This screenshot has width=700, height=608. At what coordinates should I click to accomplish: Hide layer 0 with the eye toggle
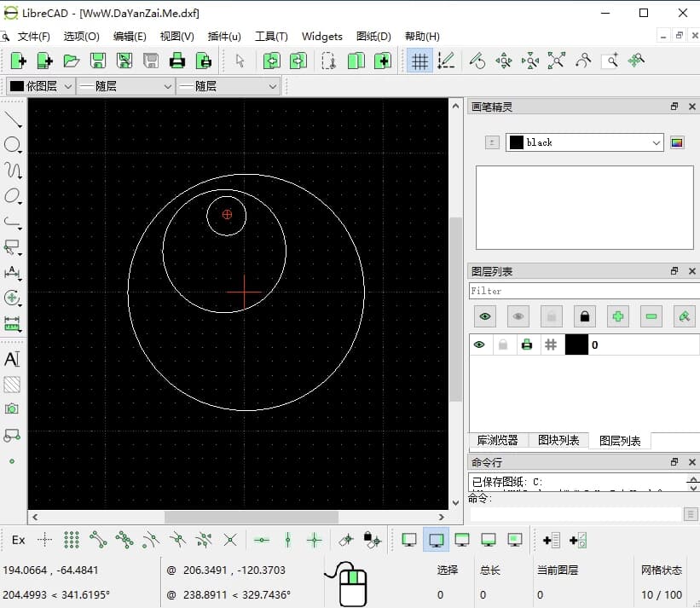click(x=480, y=345)
